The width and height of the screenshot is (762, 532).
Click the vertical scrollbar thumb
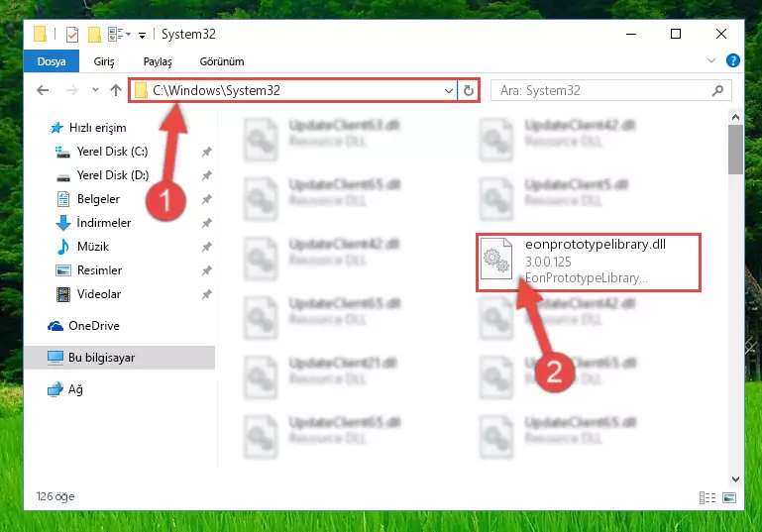(x=735, y=150)
